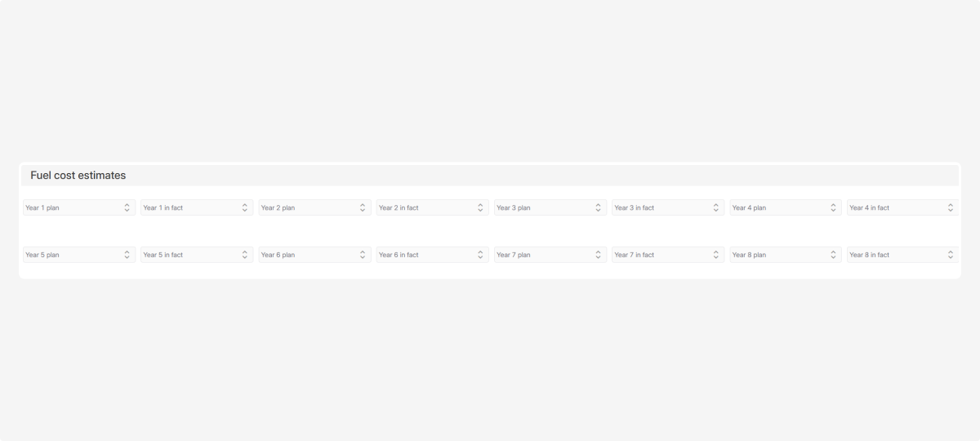The width and height of the screenshot is (980, 441).
Task: Open the Year 1 plan dropdown
Action: (78, 207)
